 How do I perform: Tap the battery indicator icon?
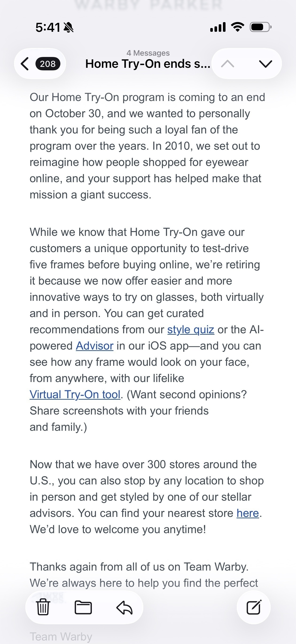coord(260,27)
